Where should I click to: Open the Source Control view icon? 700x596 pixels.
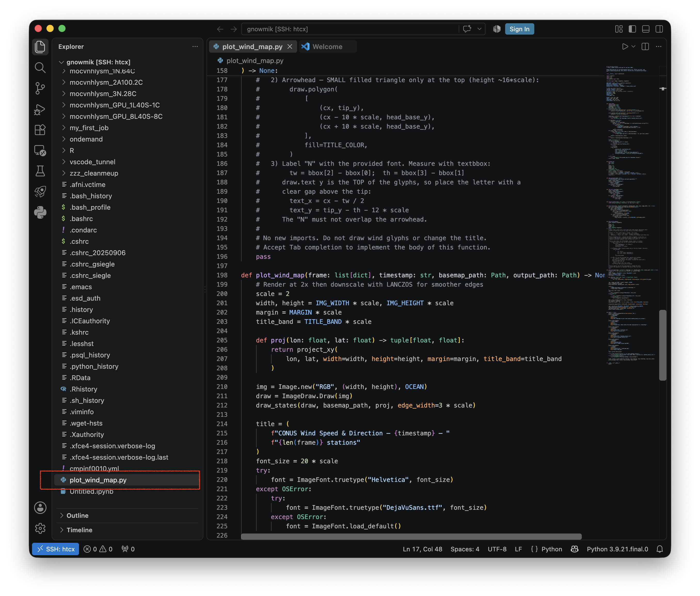pyautogui.click(x=40, y=88)
